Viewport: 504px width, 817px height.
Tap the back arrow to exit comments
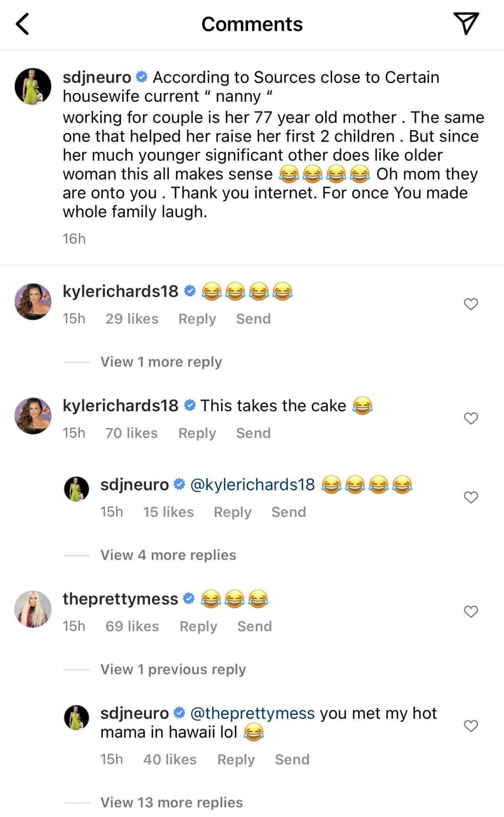pos(23,24)
